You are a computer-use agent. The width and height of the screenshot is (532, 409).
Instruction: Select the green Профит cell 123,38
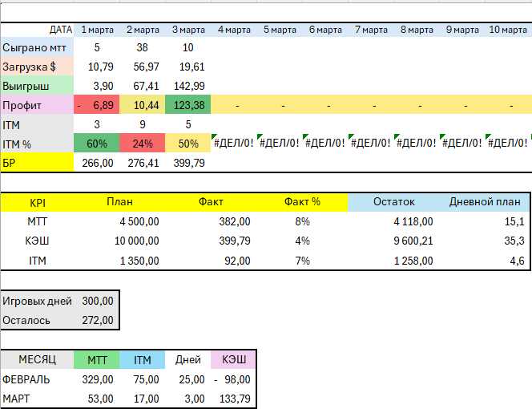pyautogui.click(x=188, y=104)
